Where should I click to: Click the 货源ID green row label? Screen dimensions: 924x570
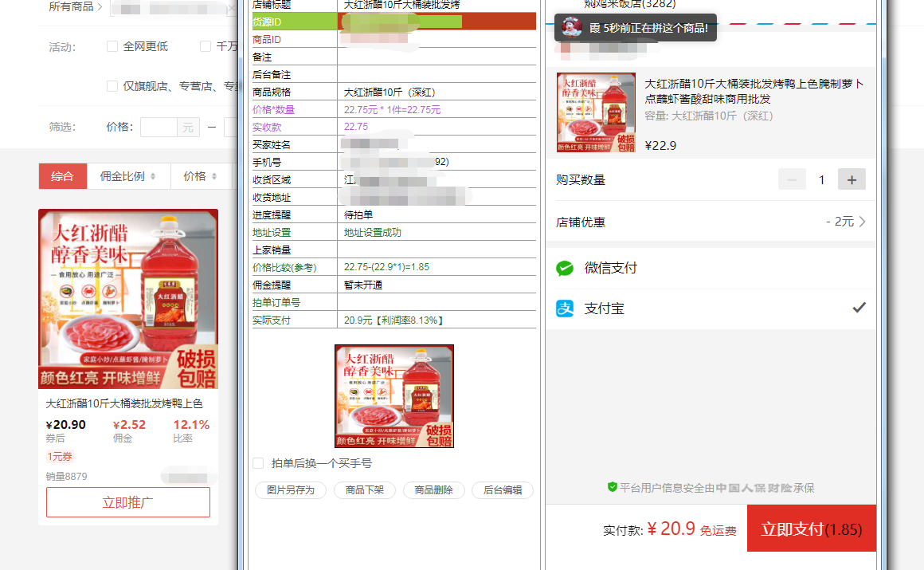tap(295, 22)
